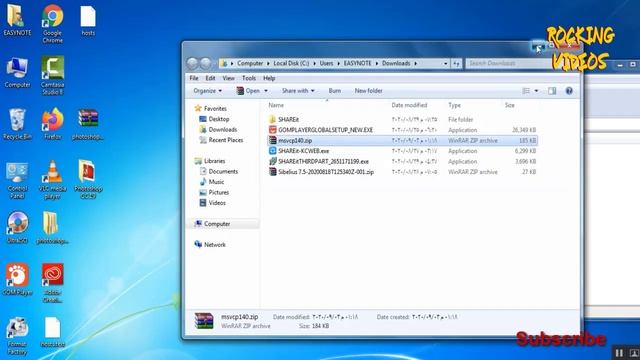
Task: Launch the Format Factory shortcut
Action: pos(17,336)
